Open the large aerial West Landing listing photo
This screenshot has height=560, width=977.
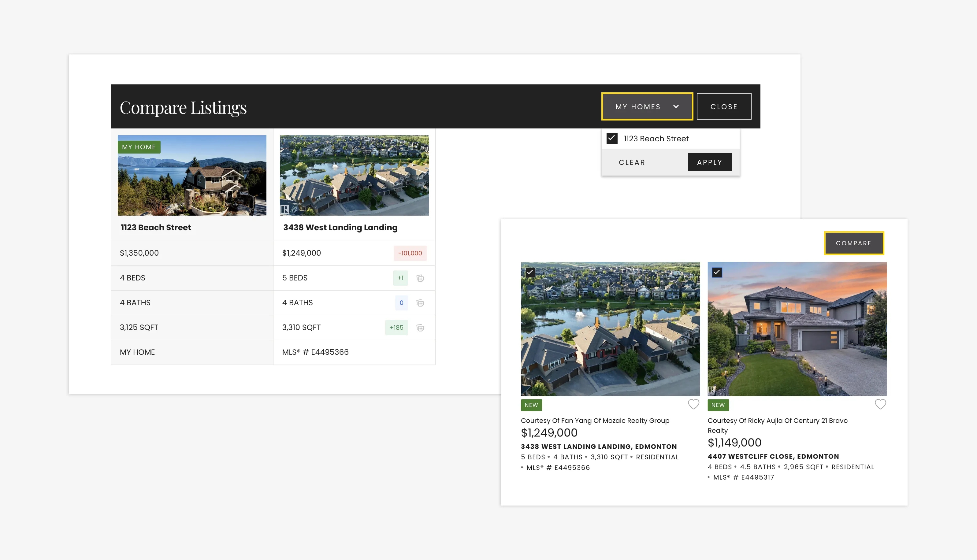pyautogui.click(x=611, y=329)
